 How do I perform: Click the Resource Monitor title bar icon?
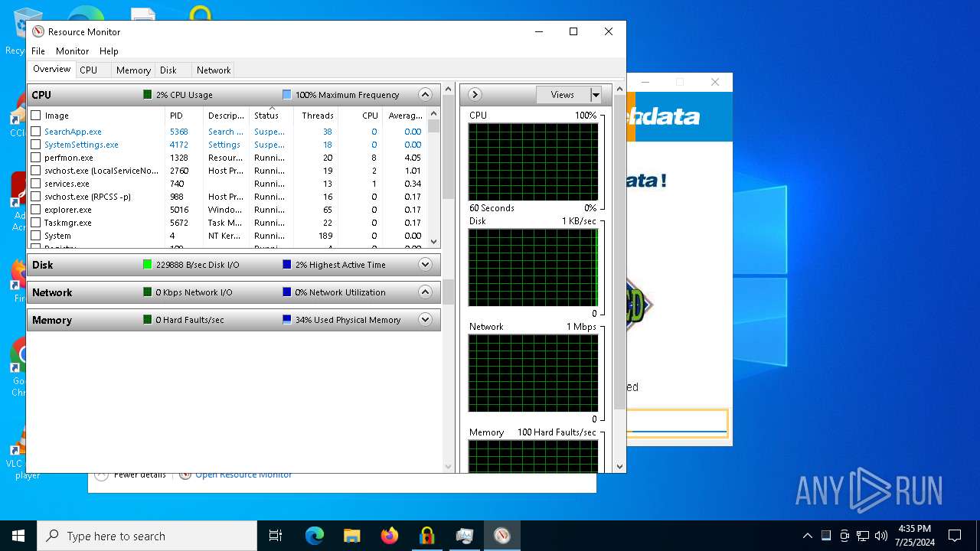(x=38, y=31)
